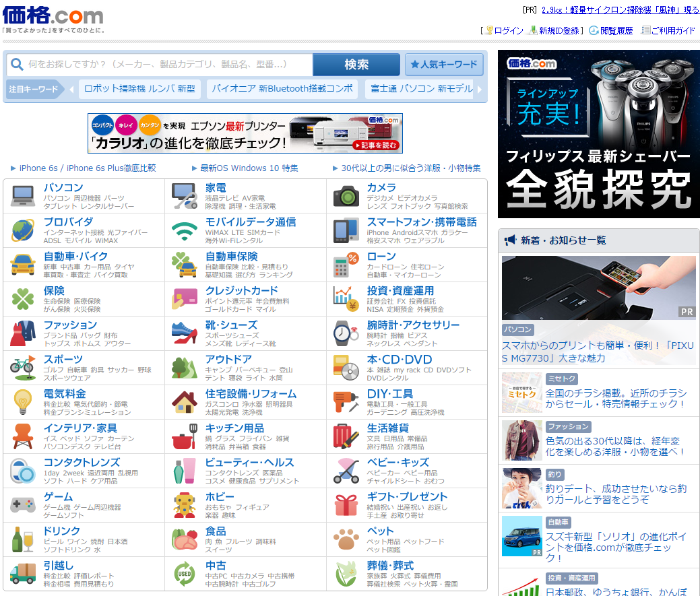Click the globe icon beside プロバイダ
The image size is (700, 596).
tap(23, 230)
